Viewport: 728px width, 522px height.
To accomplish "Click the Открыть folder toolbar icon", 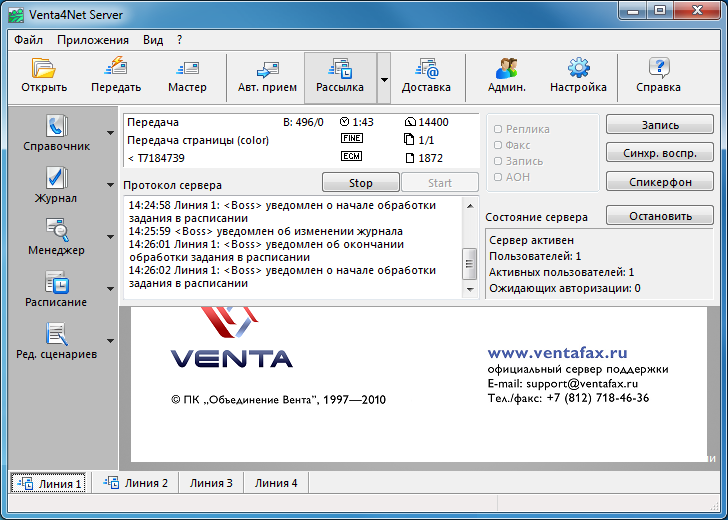I will [44, 68].
